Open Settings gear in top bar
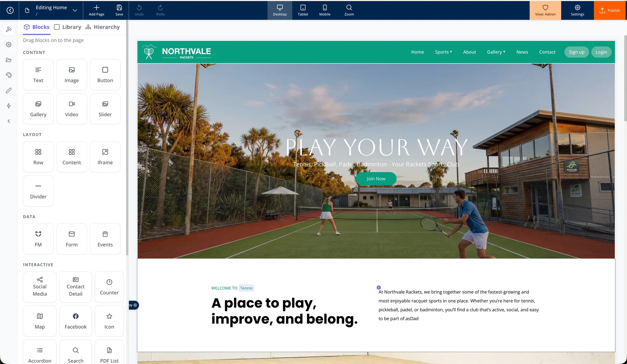Viewport: 627px width, 364px height. 577,10
